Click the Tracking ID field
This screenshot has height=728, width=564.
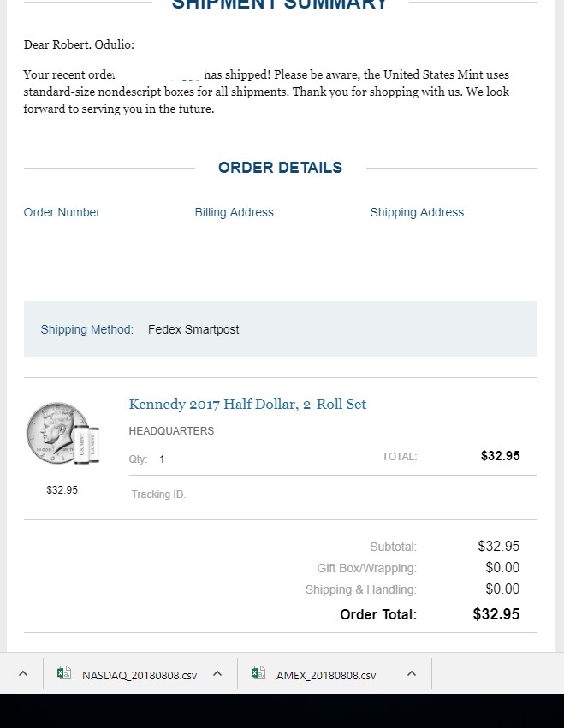pos(158,494)
